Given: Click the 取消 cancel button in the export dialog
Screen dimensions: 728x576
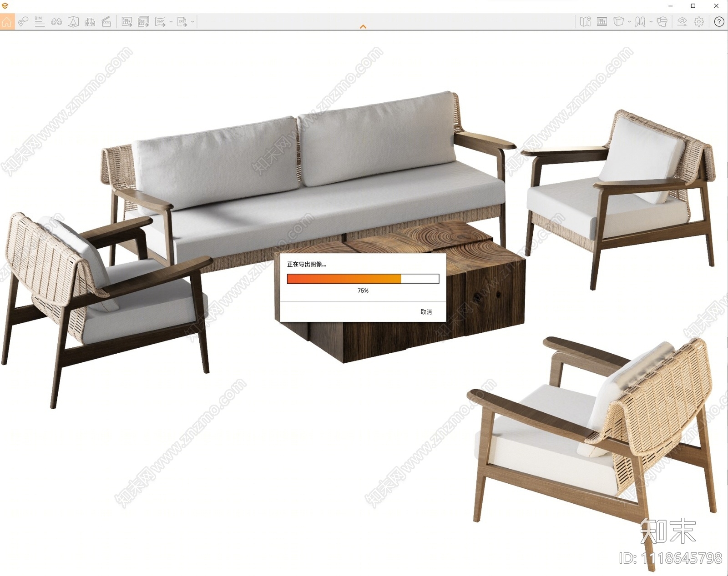Looking at the screenshot, I should click(426, 312).
